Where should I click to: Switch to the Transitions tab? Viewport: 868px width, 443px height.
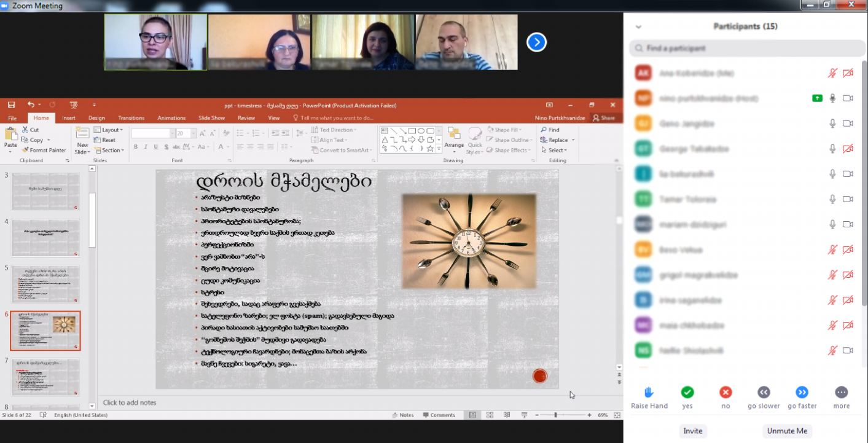[x=131, y=118]
